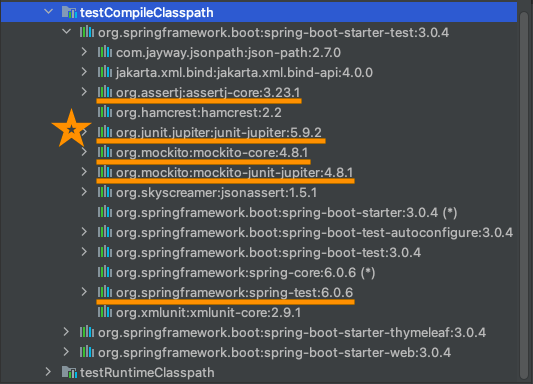
Task: Collapse the spring-boot-starter-test:3.0.4 node
Action: click(x=67, y=32)
